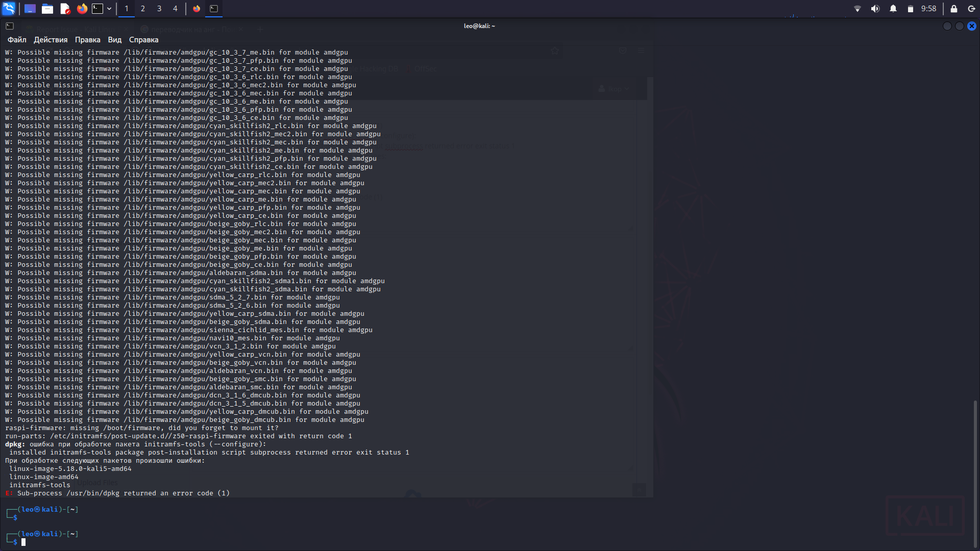The width and height of the screenshot is (980, 551).
Task: Click the show desktop panel icon
Action: click(x=30, y=9)
